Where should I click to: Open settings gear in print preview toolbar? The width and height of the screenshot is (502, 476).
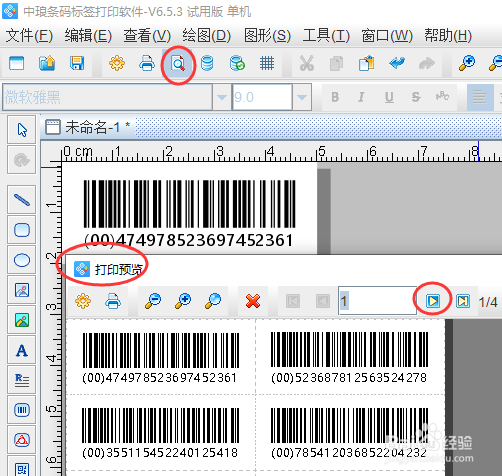[83, 301]
